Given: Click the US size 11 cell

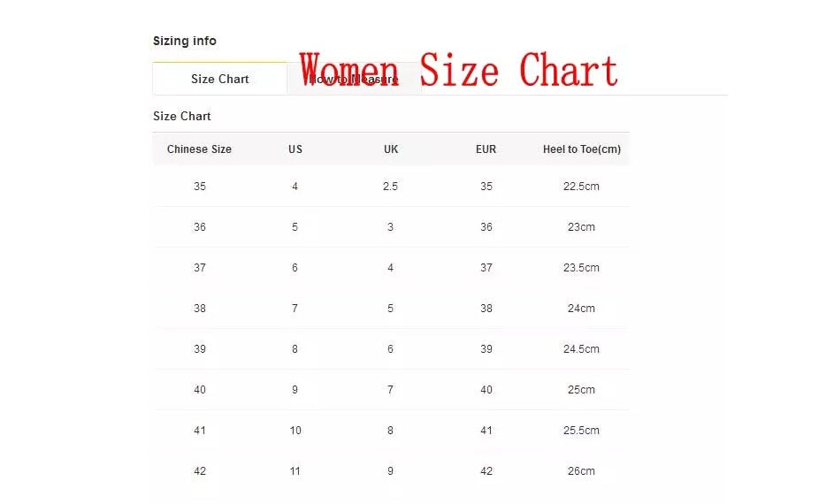Looking at the screenshot, I should (295, 471).
